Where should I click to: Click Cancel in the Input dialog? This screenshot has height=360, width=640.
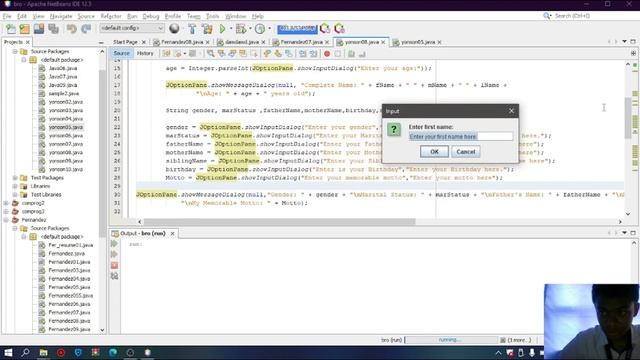pyautogui.click(x=466, y=151)
